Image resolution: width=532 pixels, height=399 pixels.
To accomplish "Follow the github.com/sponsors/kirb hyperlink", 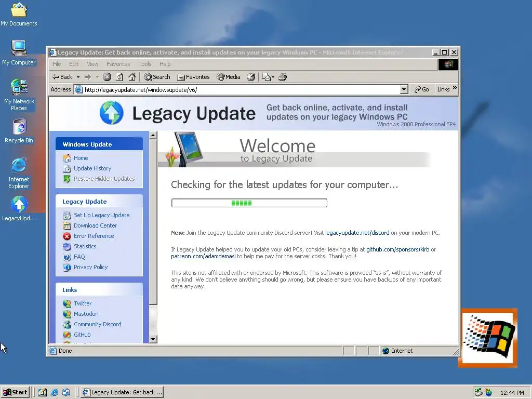I will [x=397, y=249].
